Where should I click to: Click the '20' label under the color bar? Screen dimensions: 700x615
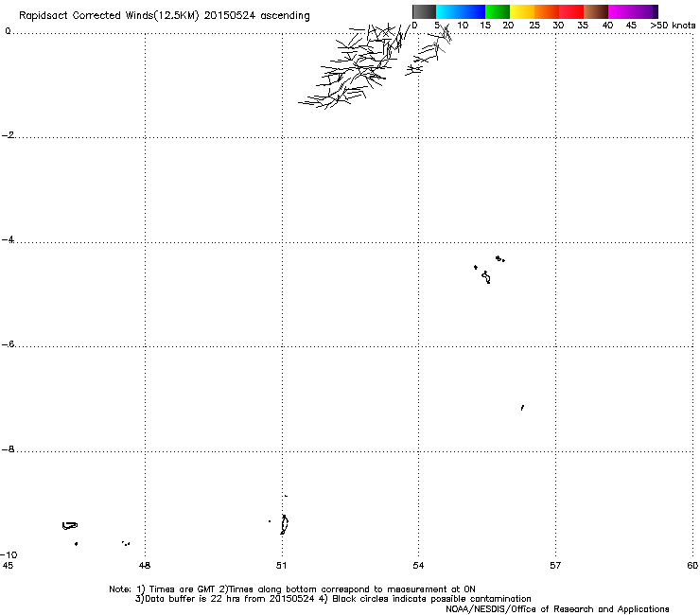pos(508,26)
